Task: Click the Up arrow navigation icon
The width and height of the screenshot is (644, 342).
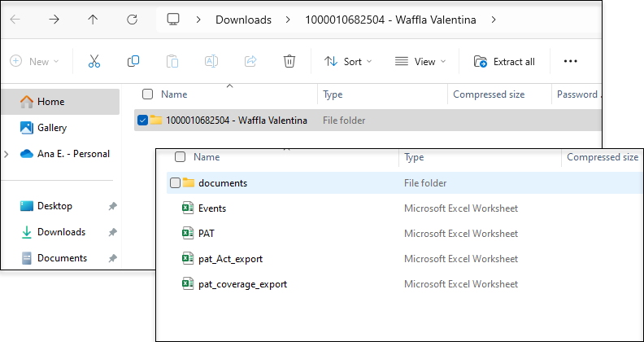Action: click(x=94, y=19)
